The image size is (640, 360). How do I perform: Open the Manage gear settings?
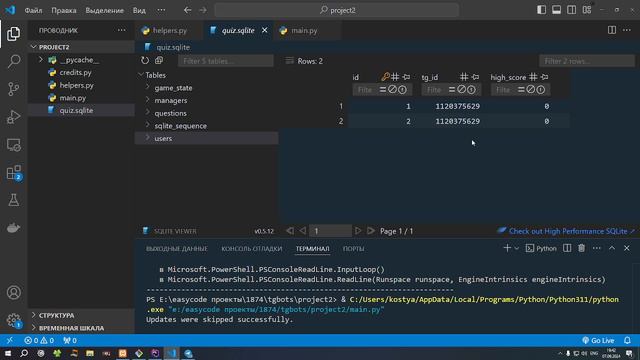[x=13, y=320]
